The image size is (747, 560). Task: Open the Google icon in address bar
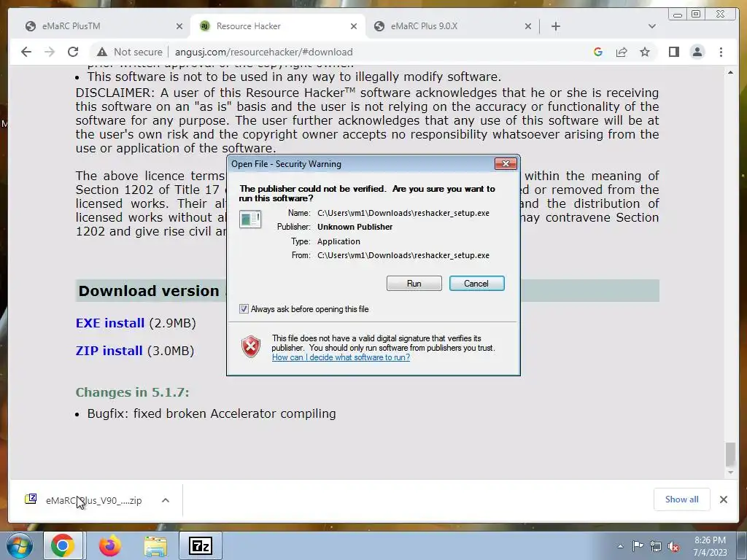click(x=598, y=52)
